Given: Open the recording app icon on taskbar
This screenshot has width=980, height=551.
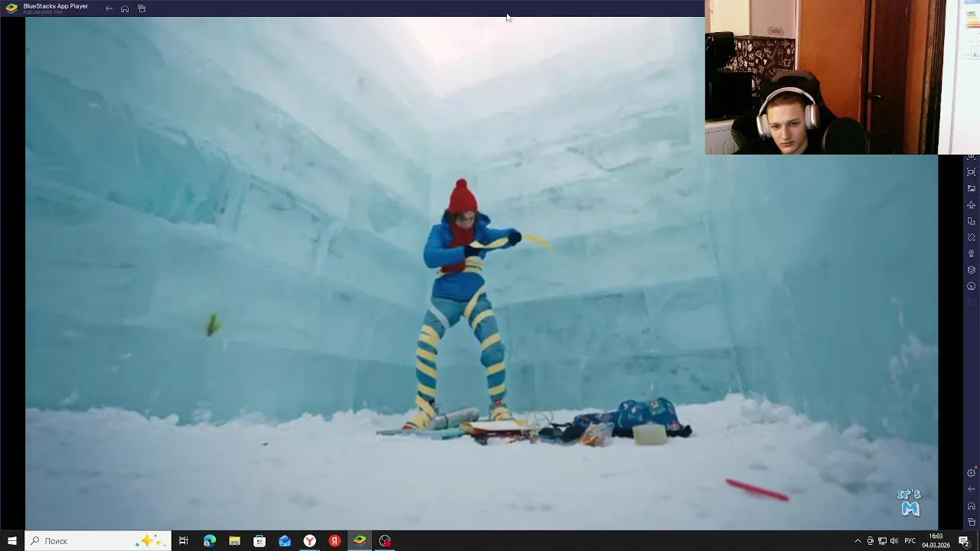Looking at the screenshot, I should coord(385,541).
